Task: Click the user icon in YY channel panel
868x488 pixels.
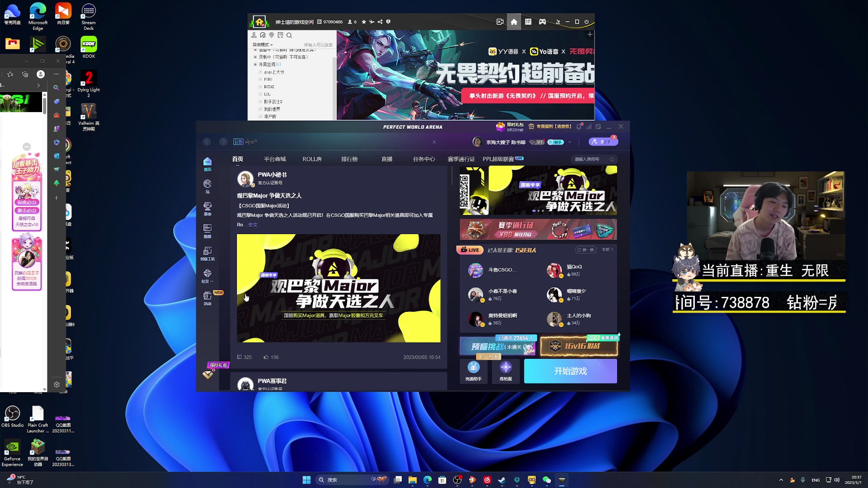Action: click(x=254, y=35)
